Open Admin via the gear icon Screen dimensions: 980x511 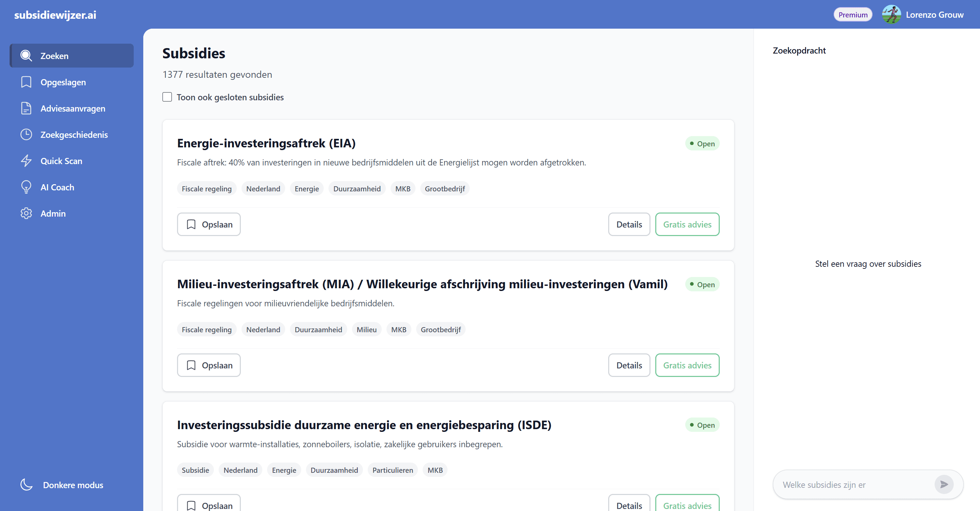click(x=26, y=213)
